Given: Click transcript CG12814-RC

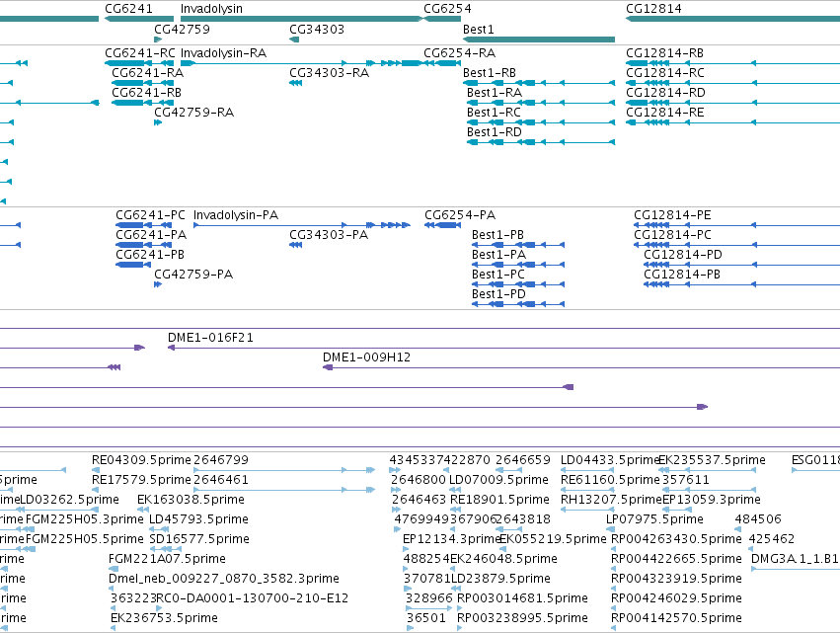Looking at the screenshot, I should [x=665, y=73].
